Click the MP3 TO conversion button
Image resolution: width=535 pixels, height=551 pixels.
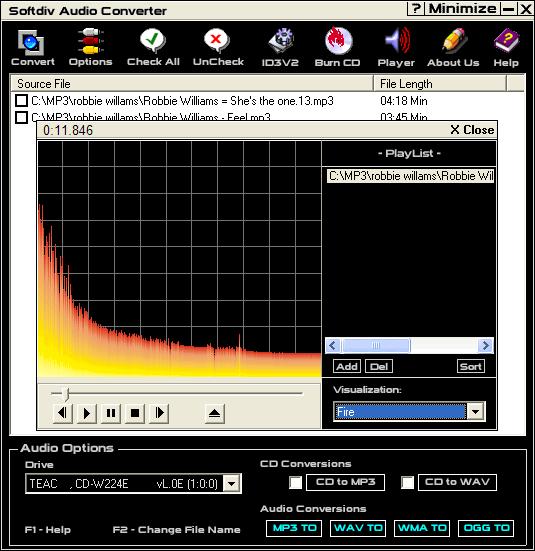point(294,528)
